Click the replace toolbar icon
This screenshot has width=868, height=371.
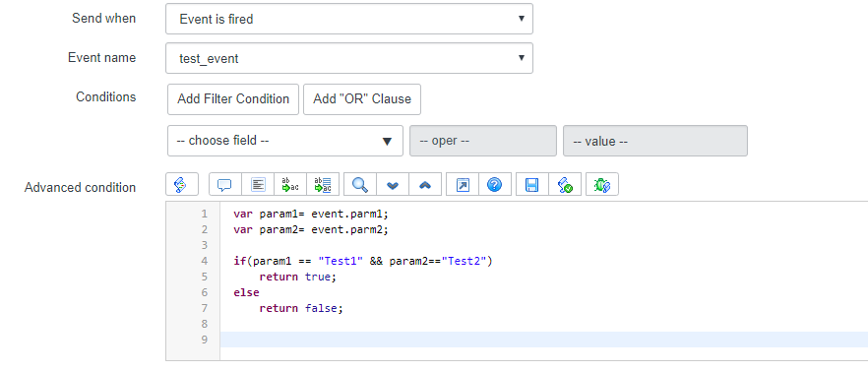pos(290,184)
